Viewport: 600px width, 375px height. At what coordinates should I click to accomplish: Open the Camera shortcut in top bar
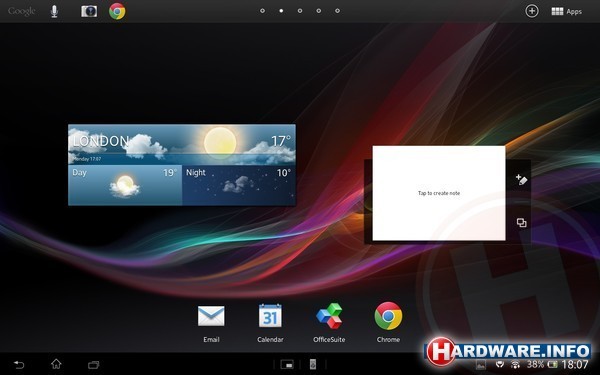[x=89, y=11]
